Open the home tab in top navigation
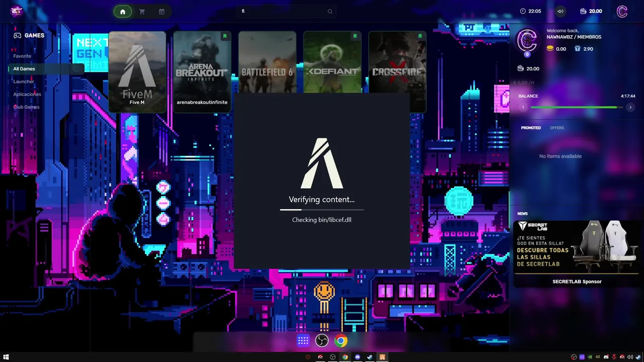The height and width of the screenshot is (362, 644). click(x=122, y=12)
